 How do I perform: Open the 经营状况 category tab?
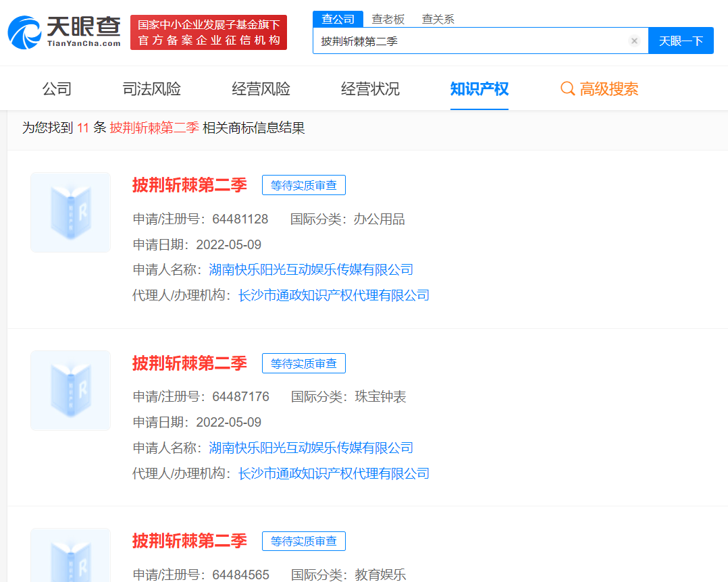pyautogui.click(x=370, y=88)
